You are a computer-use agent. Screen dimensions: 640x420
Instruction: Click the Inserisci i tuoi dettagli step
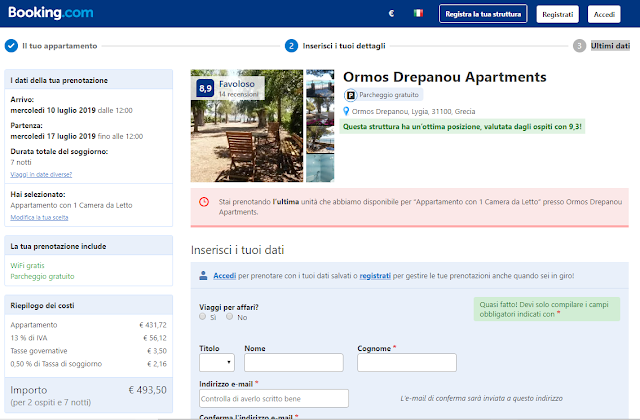tap(344, 46)
